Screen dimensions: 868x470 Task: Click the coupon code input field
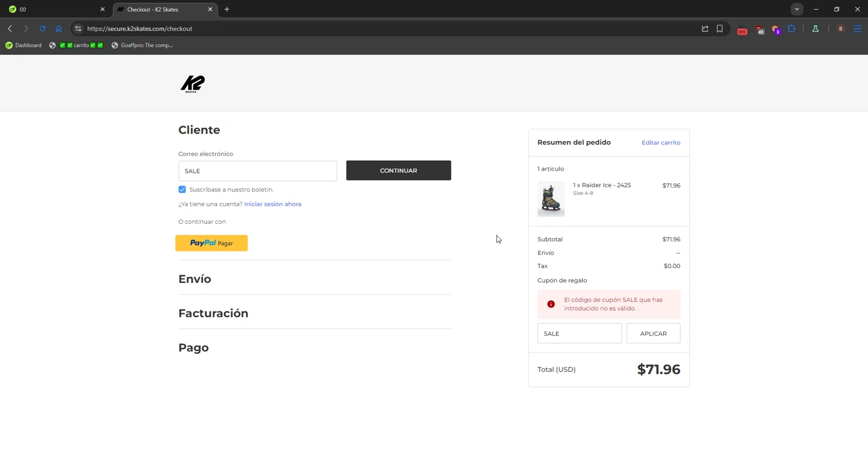pos(579,334)
